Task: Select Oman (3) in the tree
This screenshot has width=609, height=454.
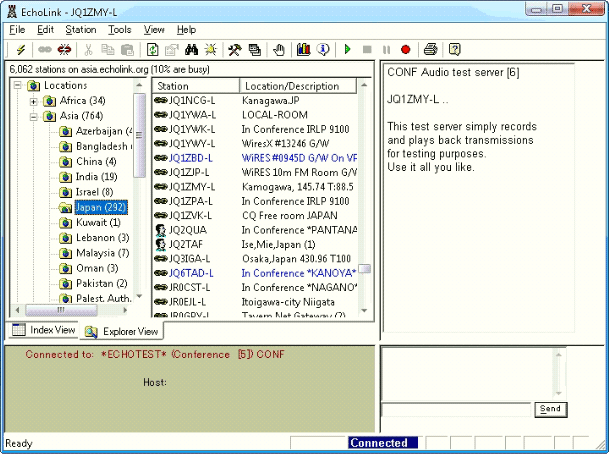Action: pyautogui.click(x=97, y=268)
